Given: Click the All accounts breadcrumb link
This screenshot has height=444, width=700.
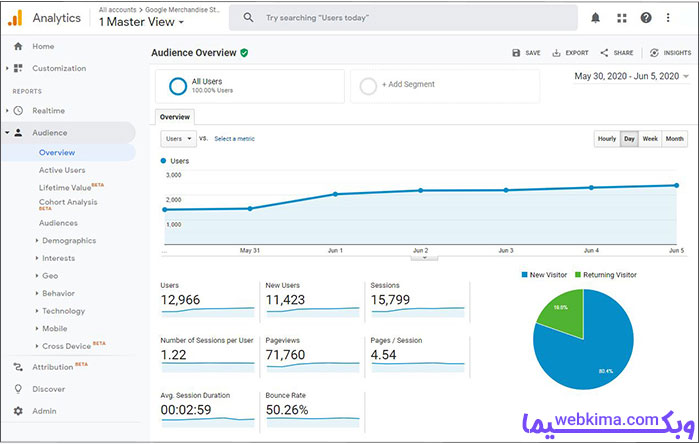Looking at the screenshot, I should pos(117,9).
